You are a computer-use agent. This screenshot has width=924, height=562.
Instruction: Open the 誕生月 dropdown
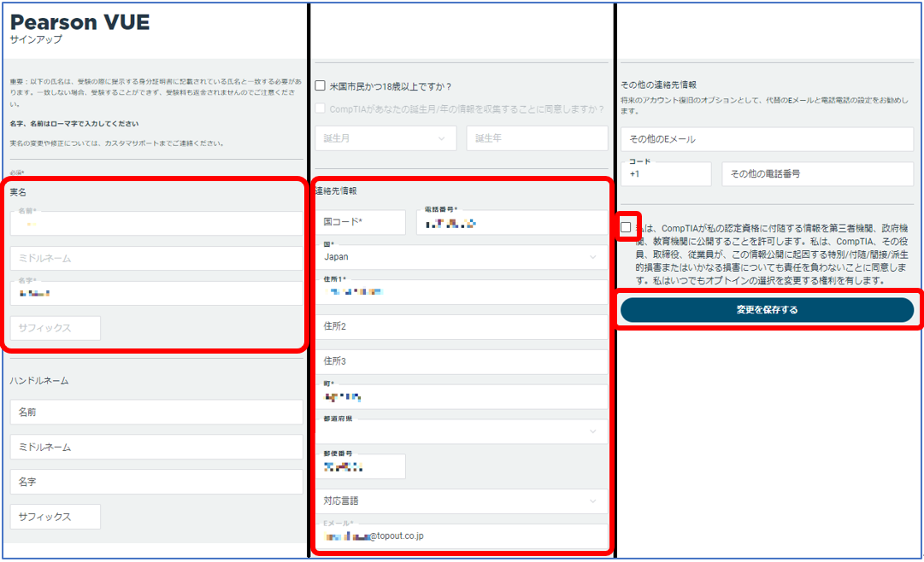click(x=386, y=138)
